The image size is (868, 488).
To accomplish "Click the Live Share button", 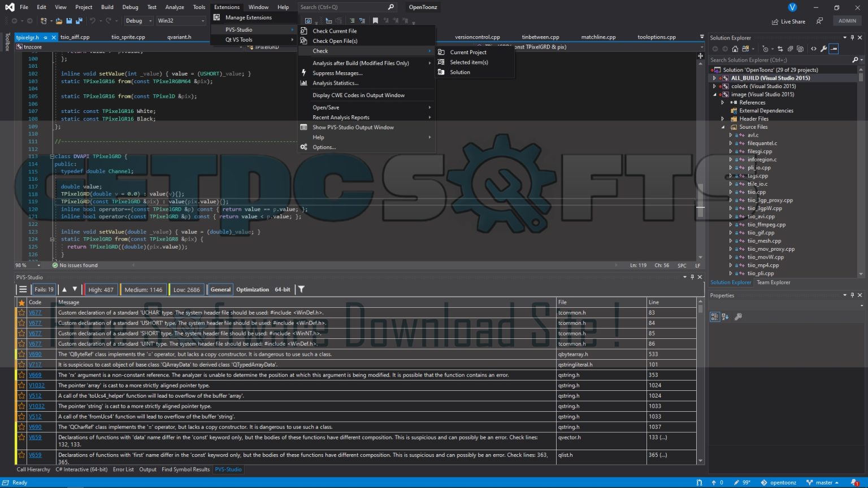I will tap(788, 21).
